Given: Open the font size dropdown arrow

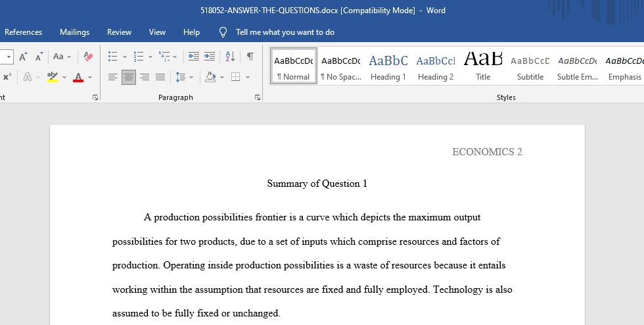Looking at the screenshot, I should coord(9,57).
